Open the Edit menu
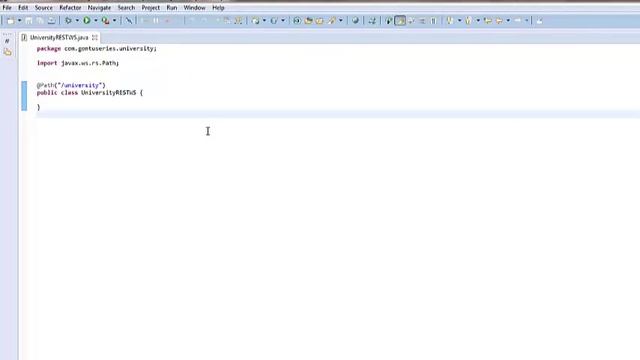This screenshot has width=640, height=360. (x=23, y=8)
